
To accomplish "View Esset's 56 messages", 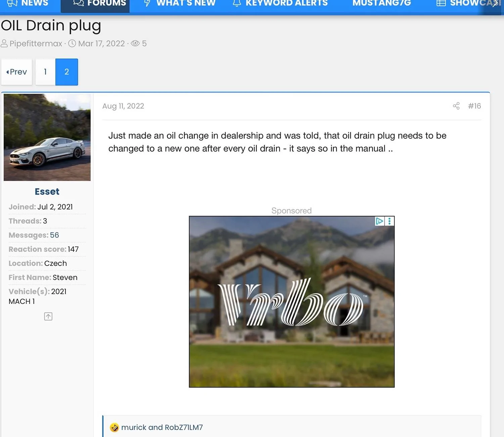I will point(54,235).
